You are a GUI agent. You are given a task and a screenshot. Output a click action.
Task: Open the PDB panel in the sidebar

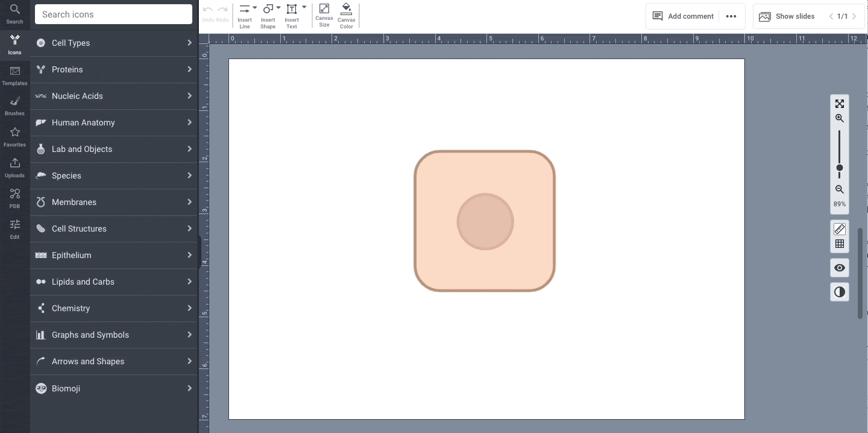14,198
